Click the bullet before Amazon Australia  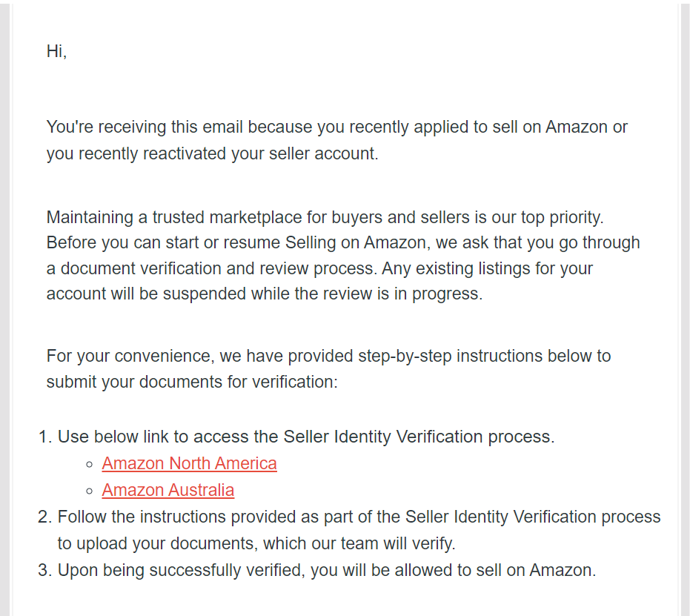(90, 491)
